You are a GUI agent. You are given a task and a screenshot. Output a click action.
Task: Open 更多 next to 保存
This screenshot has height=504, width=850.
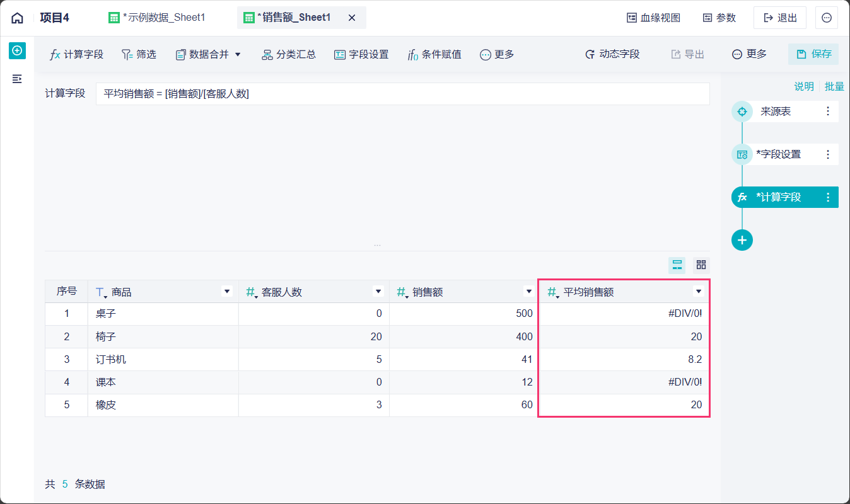point(749,54)
